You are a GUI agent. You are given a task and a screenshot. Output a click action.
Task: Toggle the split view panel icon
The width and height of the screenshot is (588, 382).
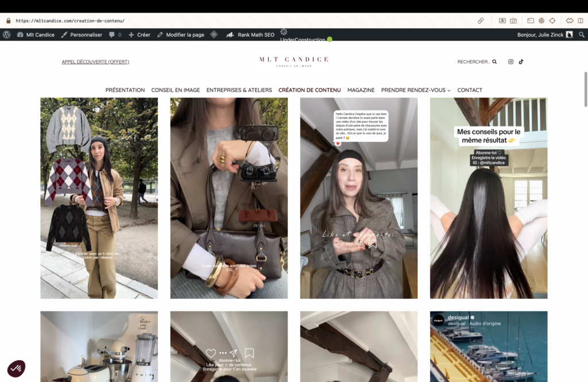pos(581,21)
